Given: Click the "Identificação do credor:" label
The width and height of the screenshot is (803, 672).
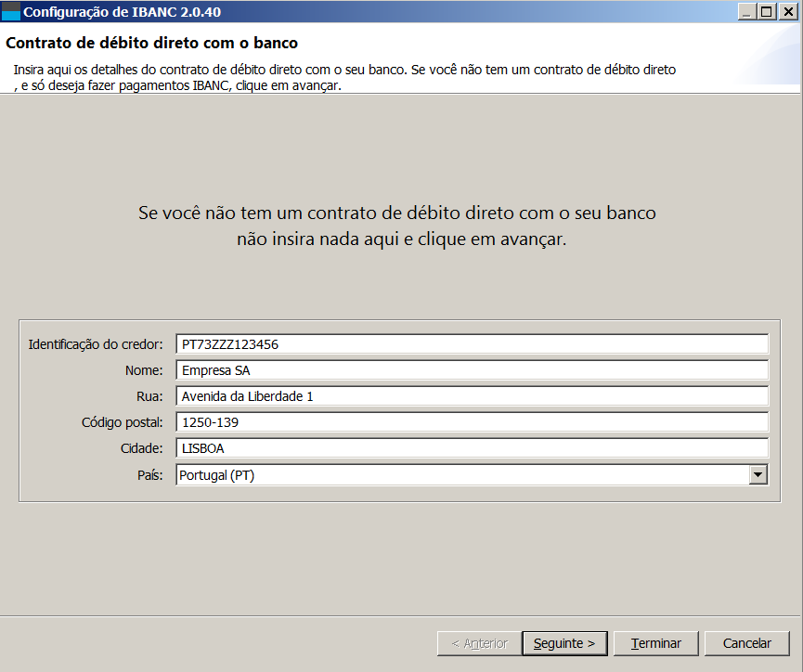Looking at the screenshot, I should point(96,344).
